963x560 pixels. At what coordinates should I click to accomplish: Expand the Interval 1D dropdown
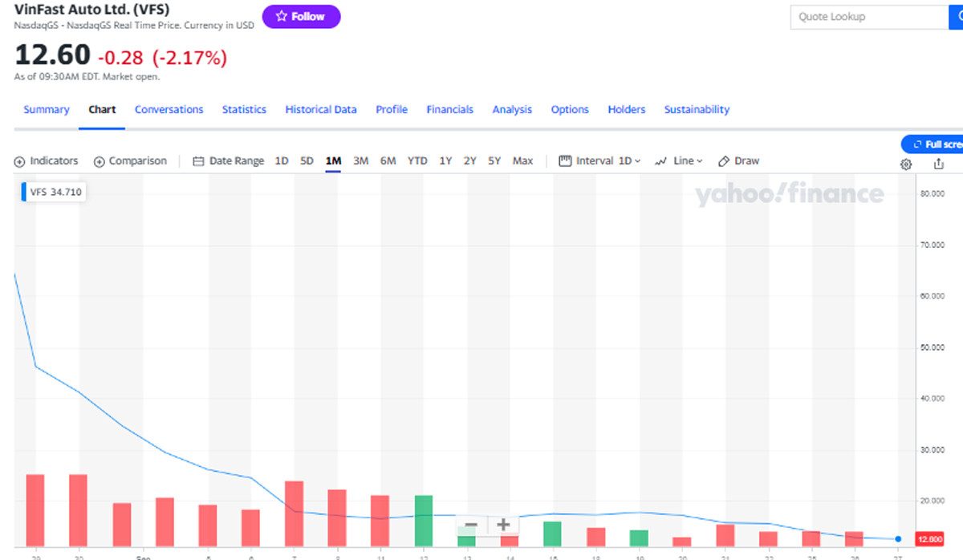click(x=599, y=161)
